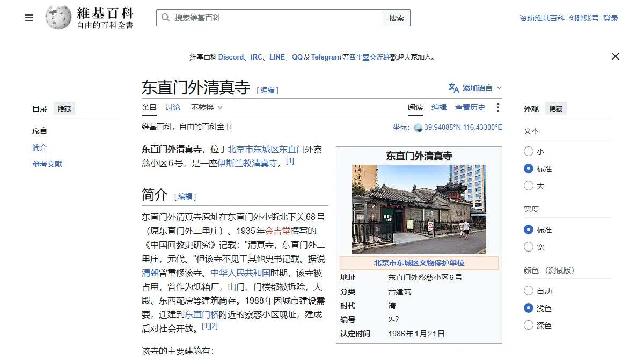Click the 创建账号 link
Image resolution: width=644 pixels, height=362 pixels.
tap(584, 18)
